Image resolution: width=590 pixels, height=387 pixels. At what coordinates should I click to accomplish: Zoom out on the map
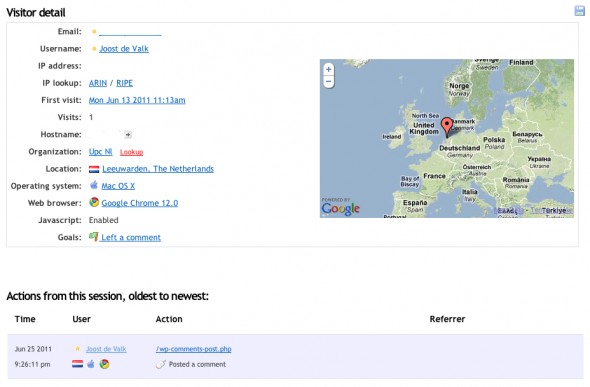coord(328,82)
